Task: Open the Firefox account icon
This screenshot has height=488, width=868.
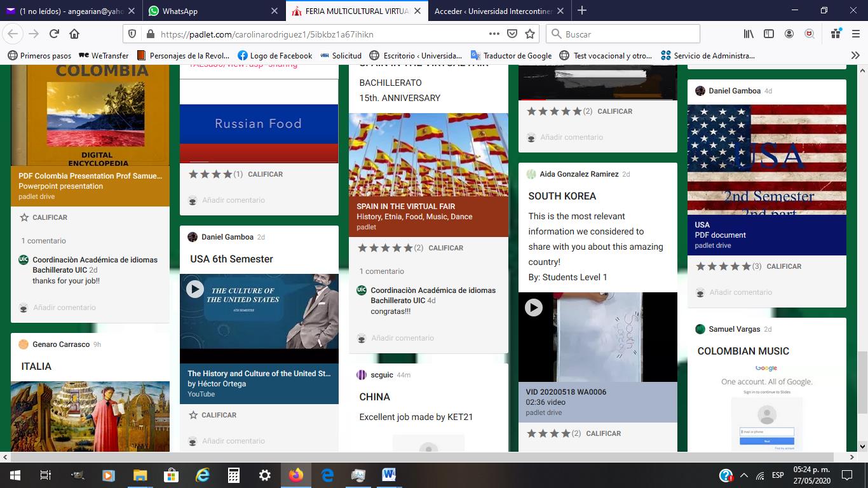Action: (x=789, y=34)
